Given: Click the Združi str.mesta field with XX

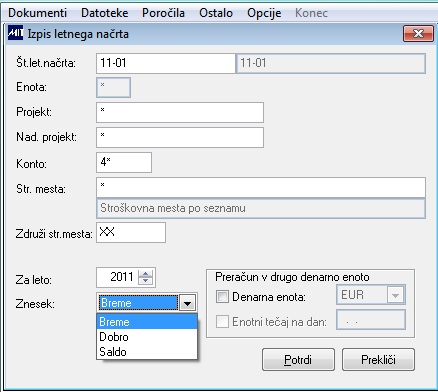Looking at the screenshot, I should coord(131,233).
